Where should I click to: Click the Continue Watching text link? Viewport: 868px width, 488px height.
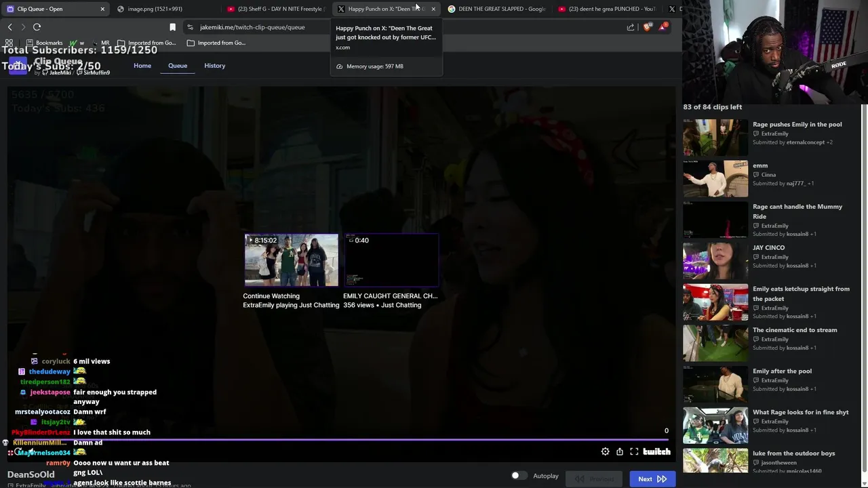click(x=271, y=296)
